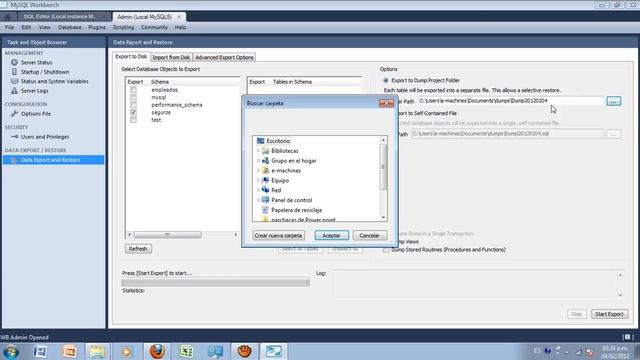
Task: Click the dump project folder path field
Action: point(510,101)
